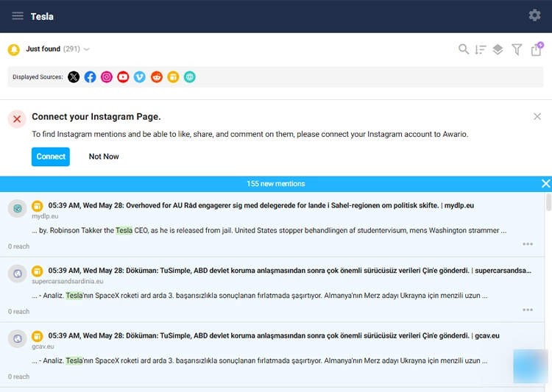
Task: Toggle the Facebook source
Action: (x=90, y=77)
